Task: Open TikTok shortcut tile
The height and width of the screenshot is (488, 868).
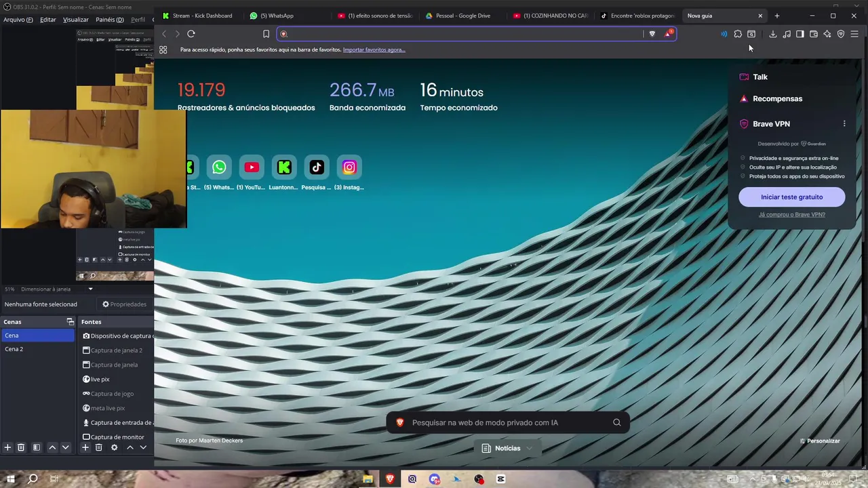Action: click(317, 167)
